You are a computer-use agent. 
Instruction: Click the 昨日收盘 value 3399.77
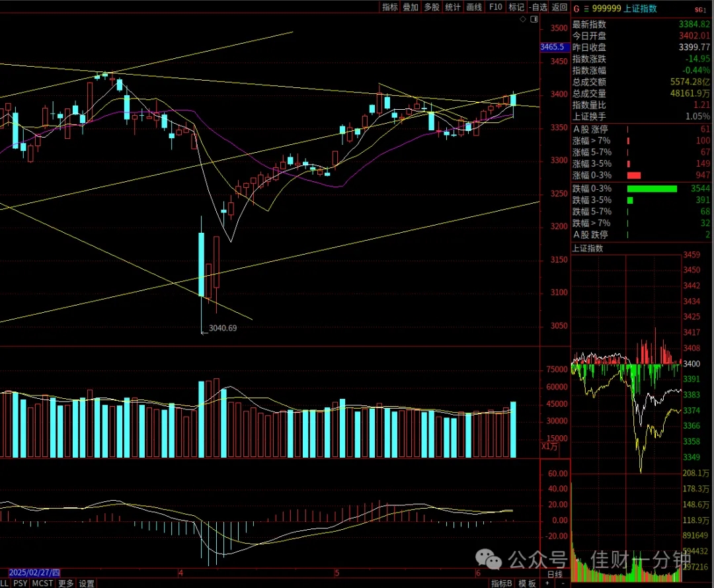pos(694,47)
